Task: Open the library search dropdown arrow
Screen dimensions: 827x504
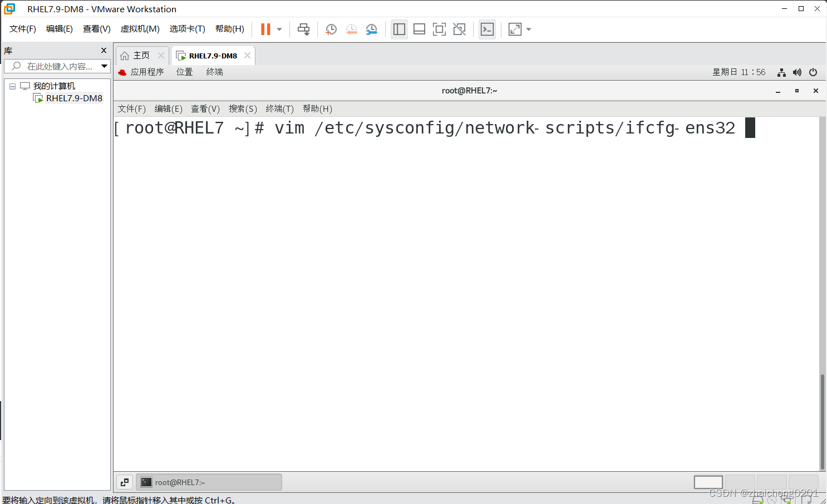Action: [104, 66]
